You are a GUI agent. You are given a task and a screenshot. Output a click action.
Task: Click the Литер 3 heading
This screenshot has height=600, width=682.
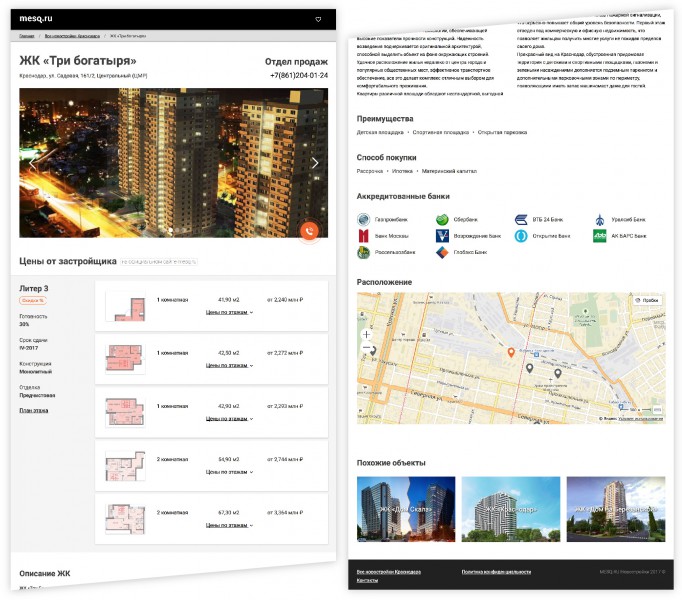[x=33, y=288]
